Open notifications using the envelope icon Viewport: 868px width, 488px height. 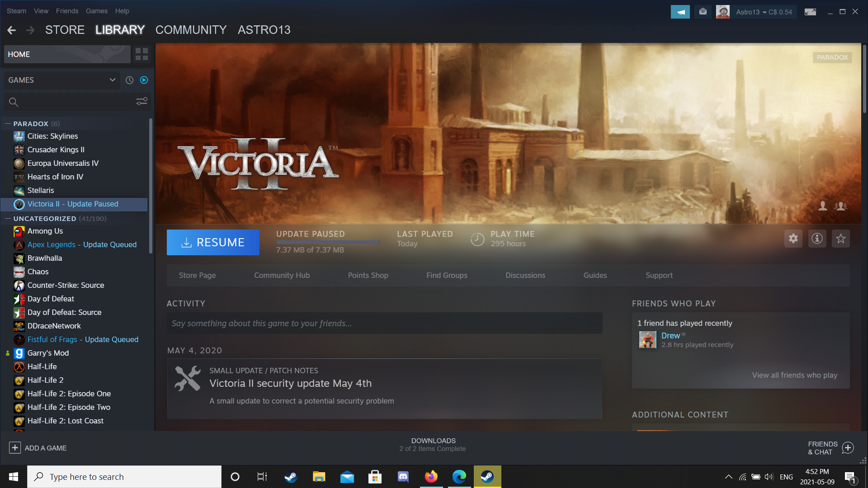703,11
